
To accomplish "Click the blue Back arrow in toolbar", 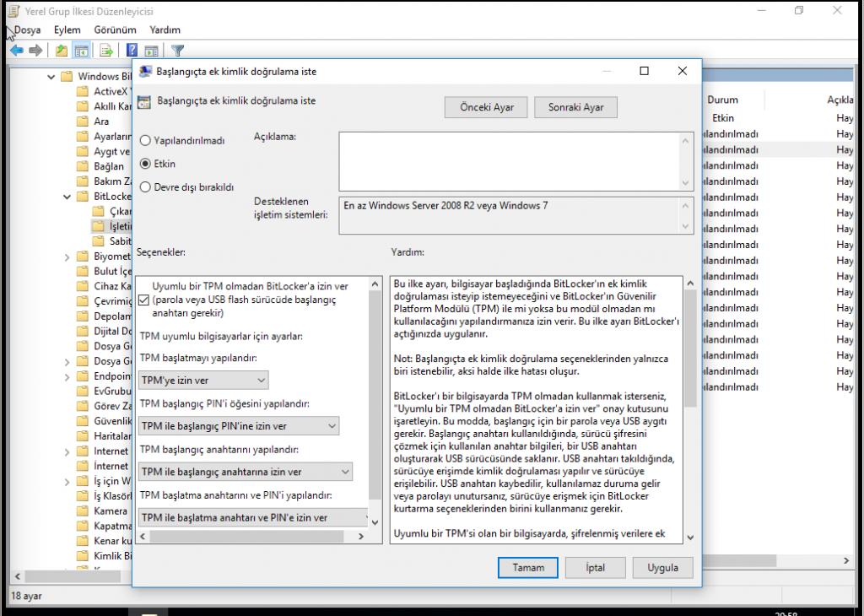I will pyautogui.click(x=16, y=51).
